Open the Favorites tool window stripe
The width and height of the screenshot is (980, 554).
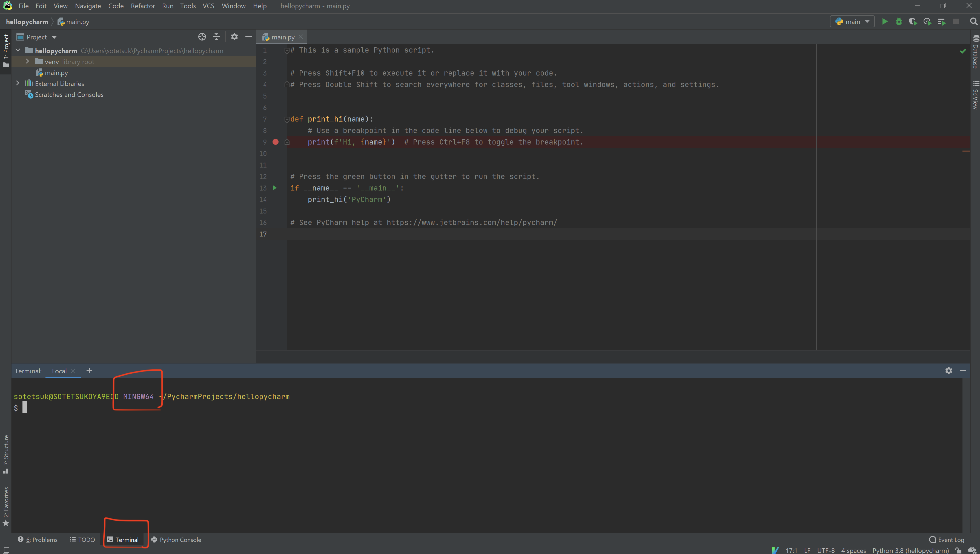point(6,506)
